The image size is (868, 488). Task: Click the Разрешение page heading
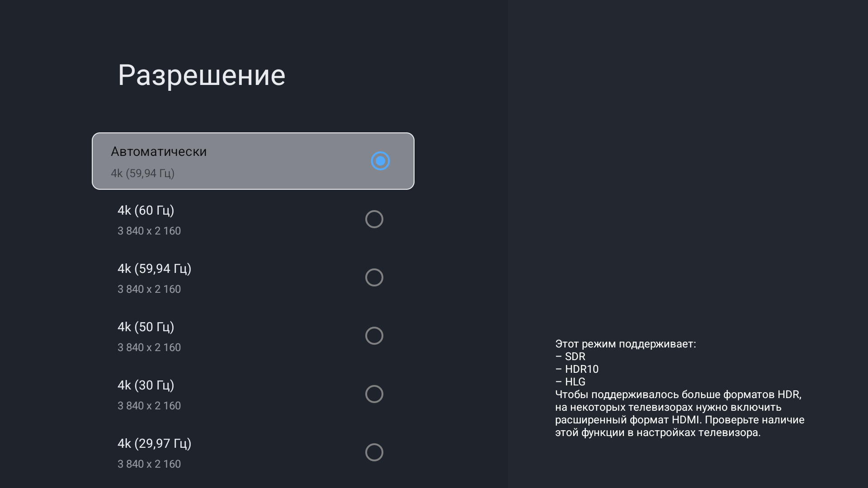point(202,75)
